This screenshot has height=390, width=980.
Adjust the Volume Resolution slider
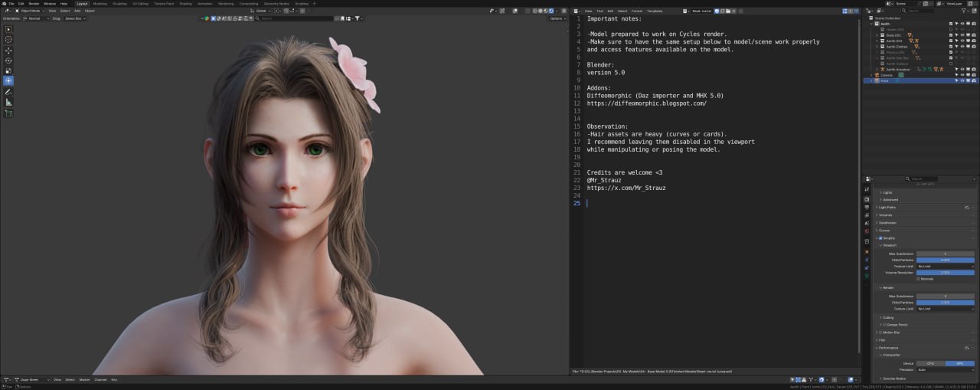[945, 272]
